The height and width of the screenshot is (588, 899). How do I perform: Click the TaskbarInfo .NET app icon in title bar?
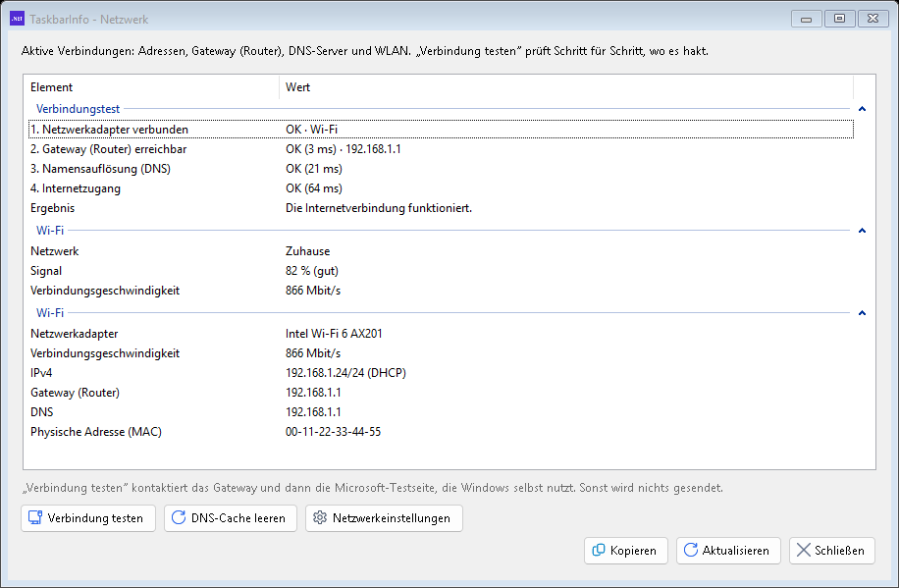click(18, 19)
